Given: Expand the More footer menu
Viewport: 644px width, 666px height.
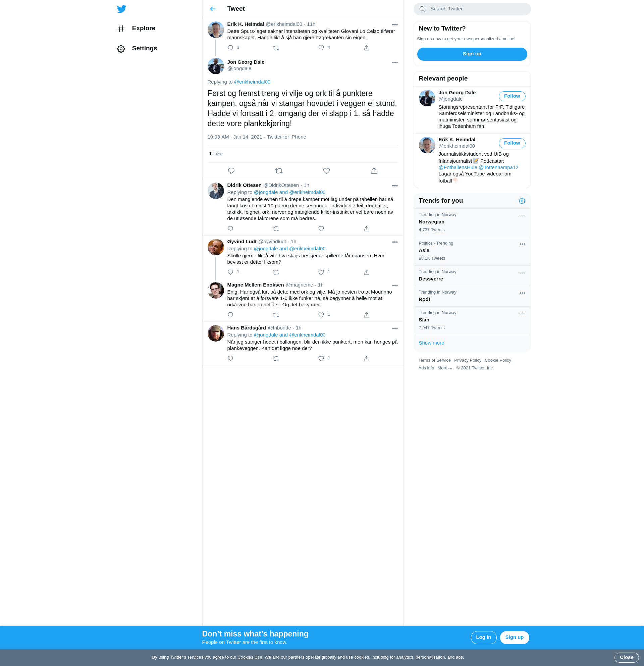Looking at the screenshot, I should (444, 368).
